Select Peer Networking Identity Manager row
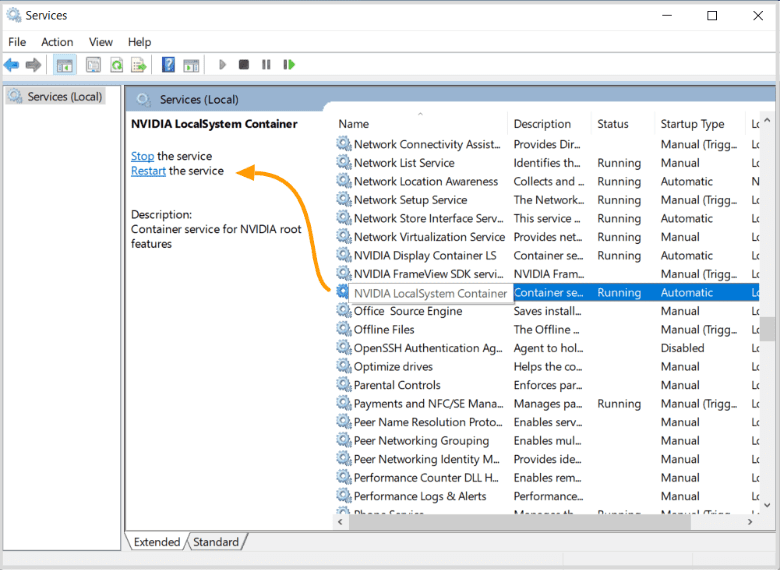The image size is (780, 570). point(547,459)
